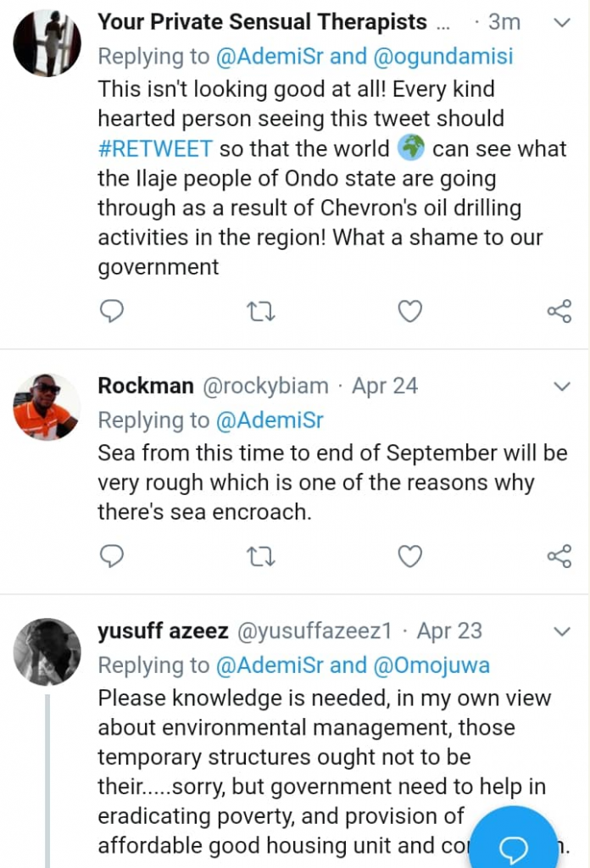Retweet Rockman's rough sea tweet
The image size is (590, 868).
[260, 556]
